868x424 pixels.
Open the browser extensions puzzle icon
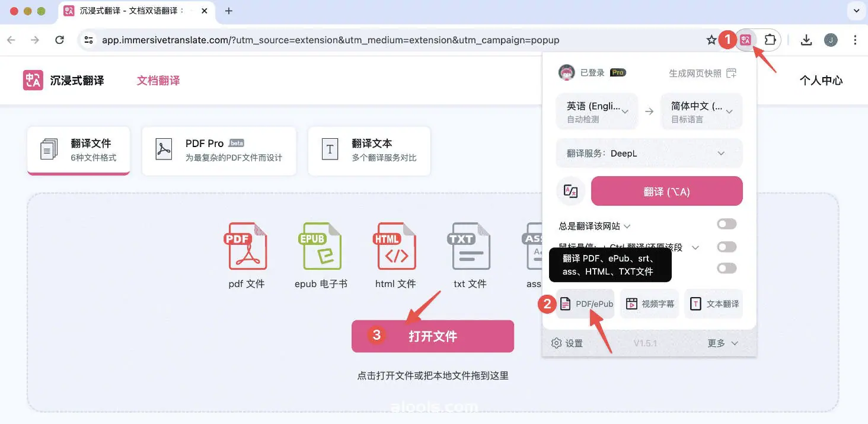[770, 40]
